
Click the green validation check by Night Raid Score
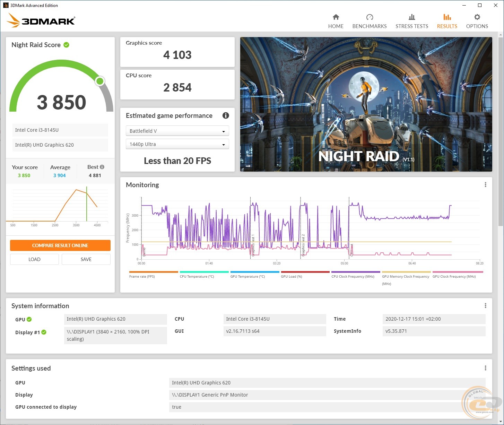[x=67, y=45]
